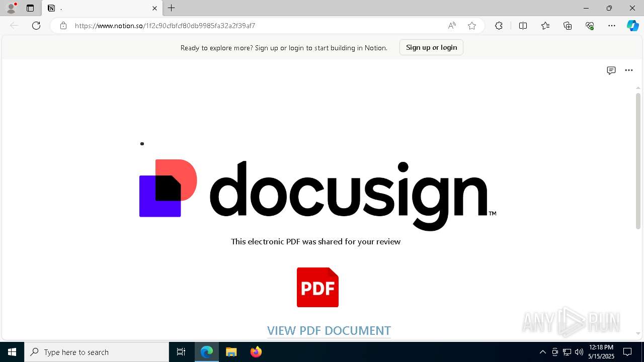644x362 pixels.
Task: Open Task View on the taskbar
Action: [181, 352]
